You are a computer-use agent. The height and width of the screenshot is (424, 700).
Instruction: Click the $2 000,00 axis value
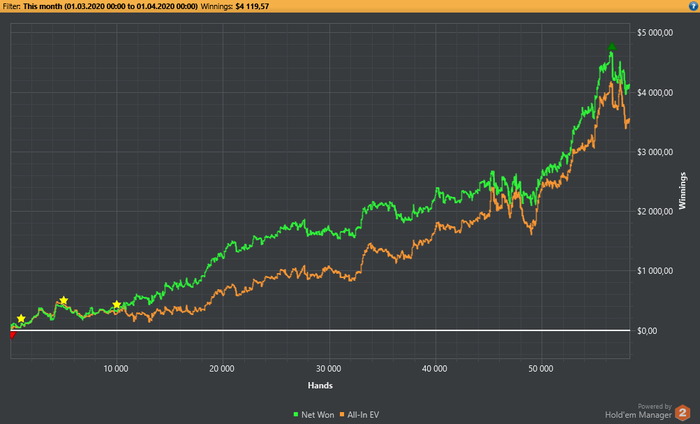(655, 212)
